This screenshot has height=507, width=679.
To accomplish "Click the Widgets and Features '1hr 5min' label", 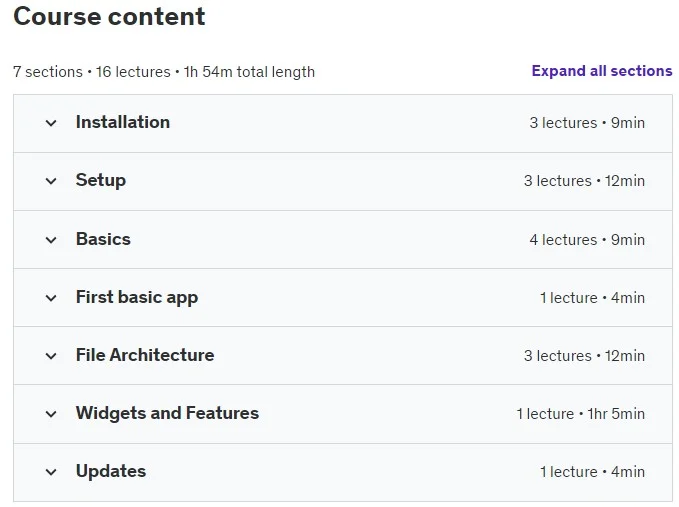I will point(616,414).
